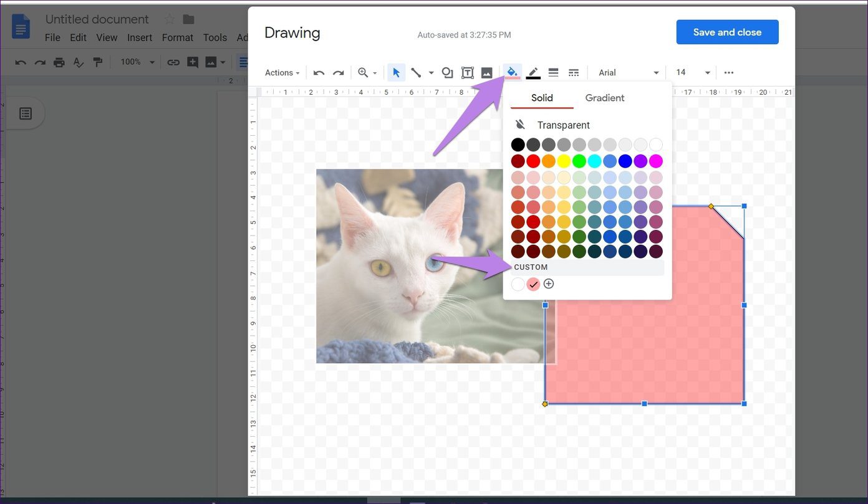Open the border weight icon
Image resolution: width=868 pixels, height=504 pixels.
click(x=553, y=73)
